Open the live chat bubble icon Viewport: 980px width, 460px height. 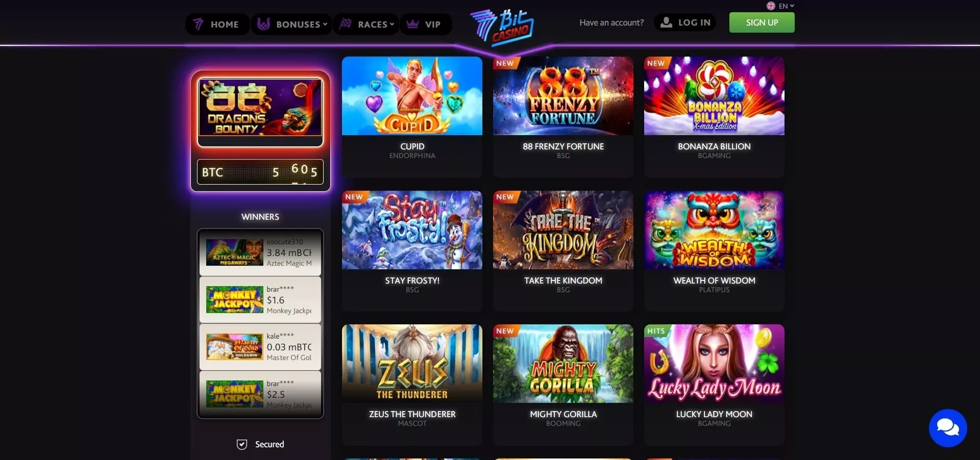coord(948,428)
